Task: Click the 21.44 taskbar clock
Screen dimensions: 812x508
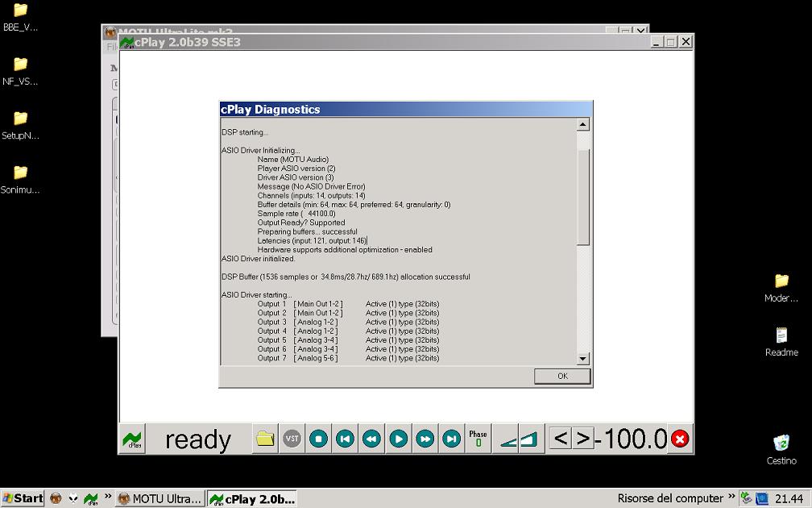Action: tap(789, 499)
